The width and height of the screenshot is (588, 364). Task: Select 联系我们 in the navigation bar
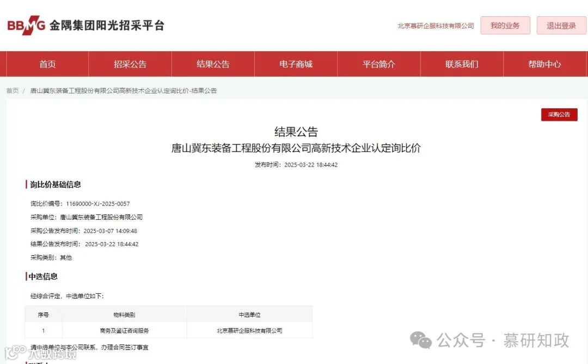pyautogui.click(x=462, y=64)
